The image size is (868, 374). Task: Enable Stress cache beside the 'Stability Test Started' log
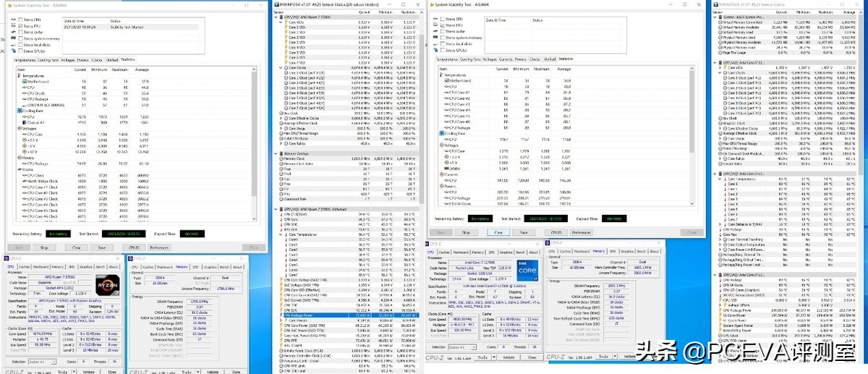click(19, 33)
